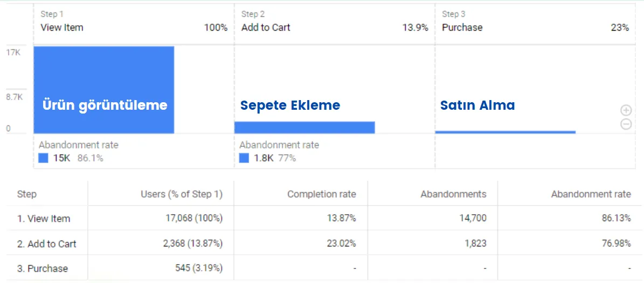
Task: Click the 15K abandonment blue legend square
Action: click(44, 158)
